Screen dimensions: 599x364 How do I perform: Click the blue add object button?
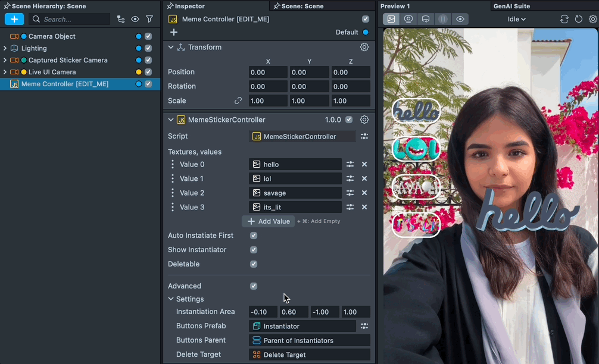pyautogui.click(x=14, y=19)
